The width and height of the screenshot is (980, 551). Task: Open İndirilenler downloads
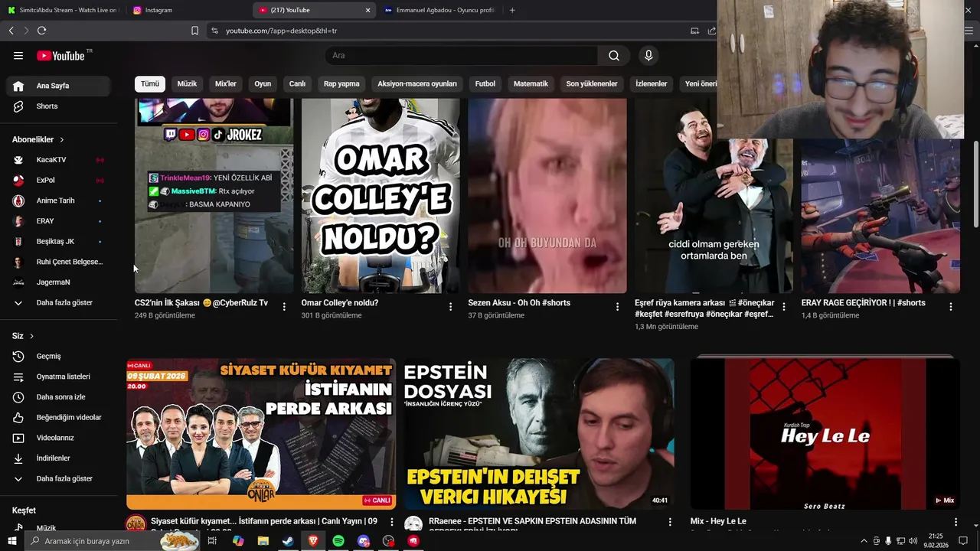(58, 458)
